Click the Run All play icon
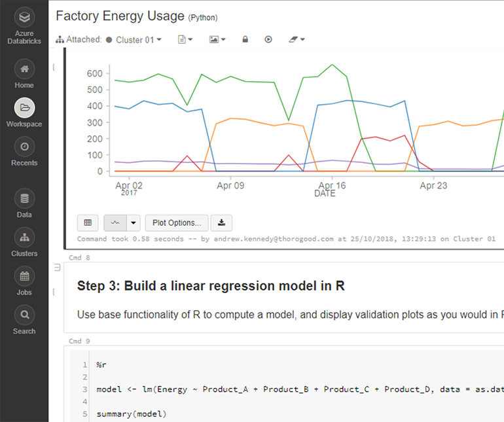 268,39
